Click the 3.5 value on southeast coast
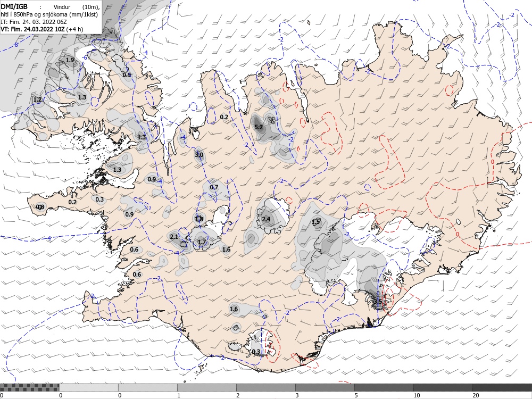 (378, 301)
